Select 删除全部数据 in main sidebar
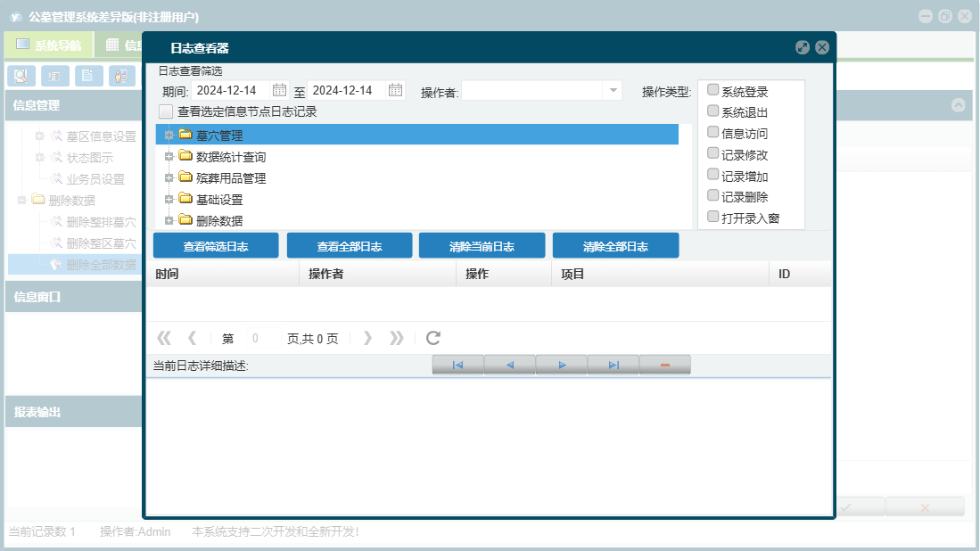 tap(102, 264)
